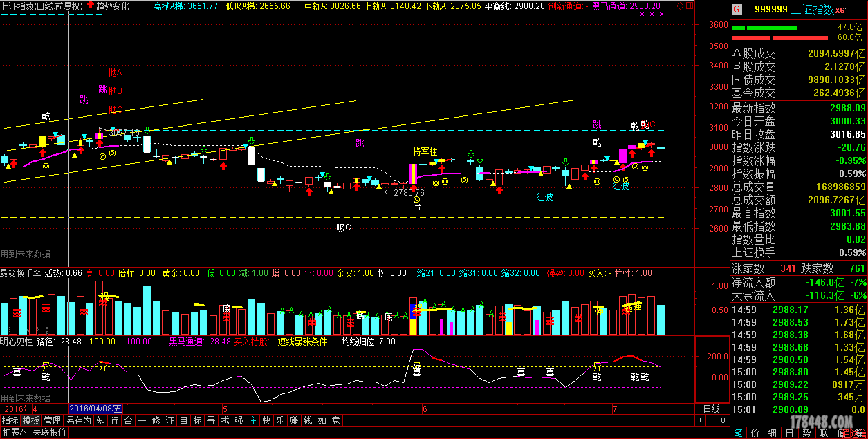Click the diamond icon at chart top-right
Viewport: 868px width, 439px height.
pyautogui.click(x=681, y=6)
